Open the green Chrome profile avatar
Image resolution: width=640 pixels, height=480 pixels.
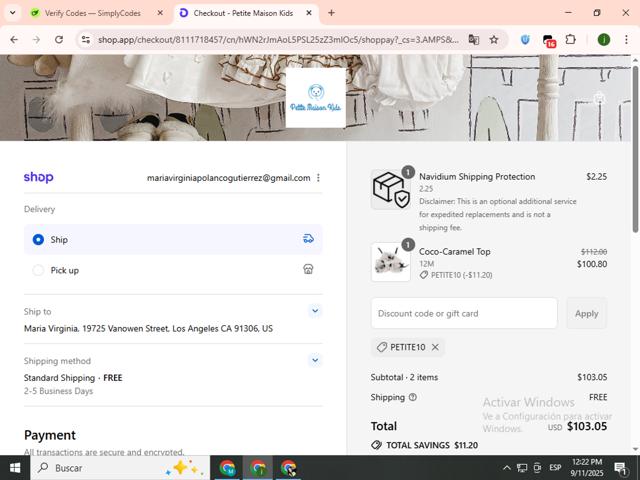(604, 40)
